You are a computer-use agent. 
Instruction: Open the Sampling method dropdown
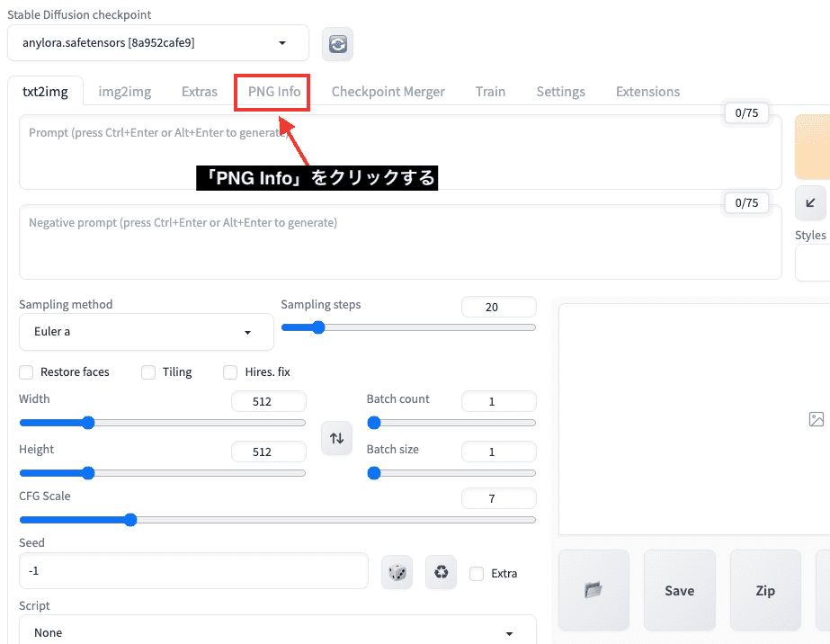coord(146,332)
